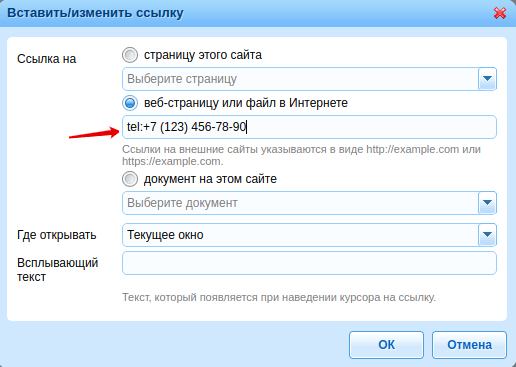
Task: Open 'Выберите документ' dropdown arrow
Action: point(487,203)
